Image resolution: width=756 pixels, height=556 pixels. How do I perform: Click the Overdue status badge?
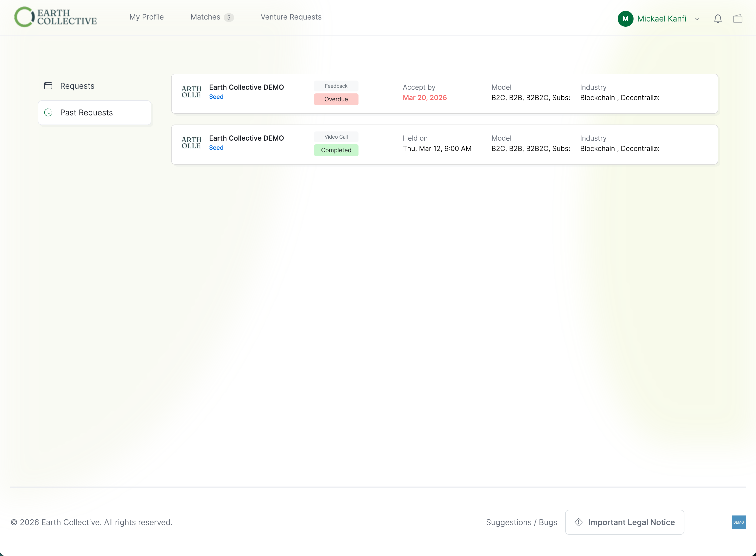336,99
